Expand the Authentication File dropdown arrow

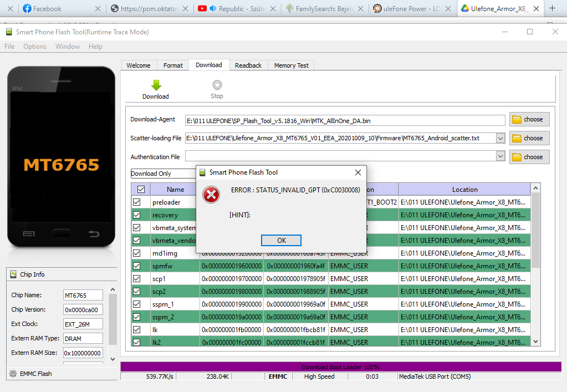500,156
